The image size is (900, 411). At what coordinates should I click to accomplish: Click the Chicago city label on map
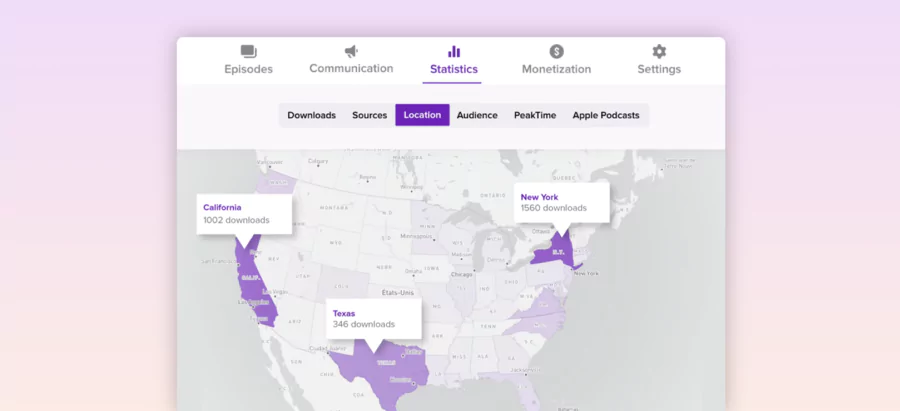point(461,274)
